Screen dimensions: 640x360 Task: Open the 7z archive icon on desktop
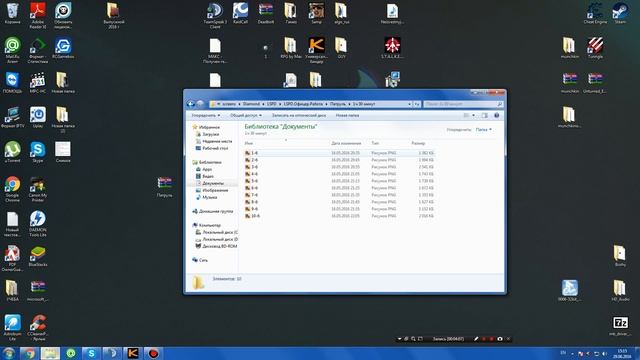tap(620, 325)
